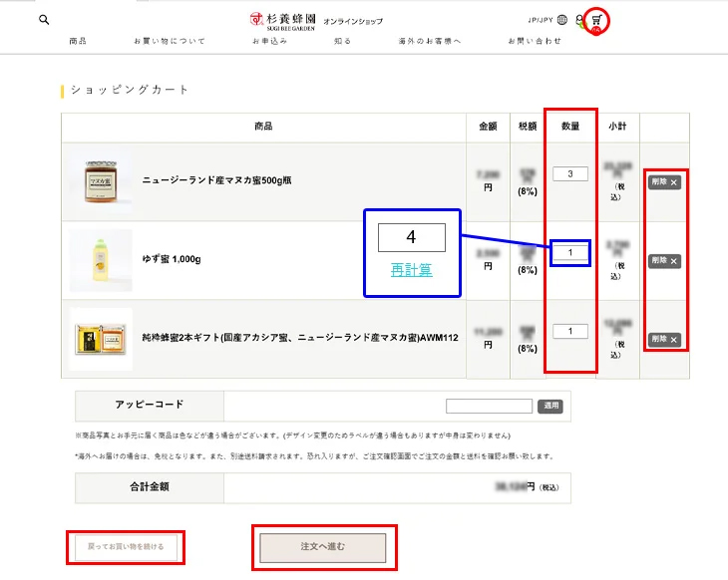Focus the yuzu honey quantity field
The image size is (728, 580).
[x=570, y=253]
